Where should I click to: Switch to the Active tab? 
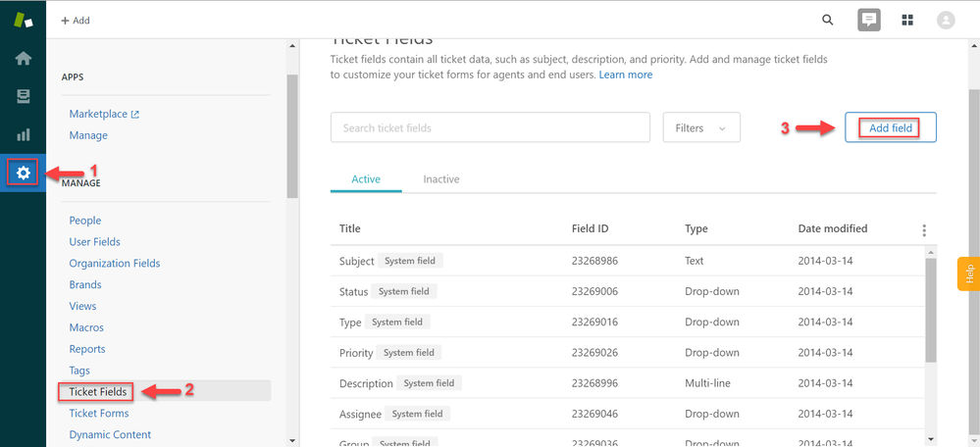pyautogui.click(x=366, y=179)
